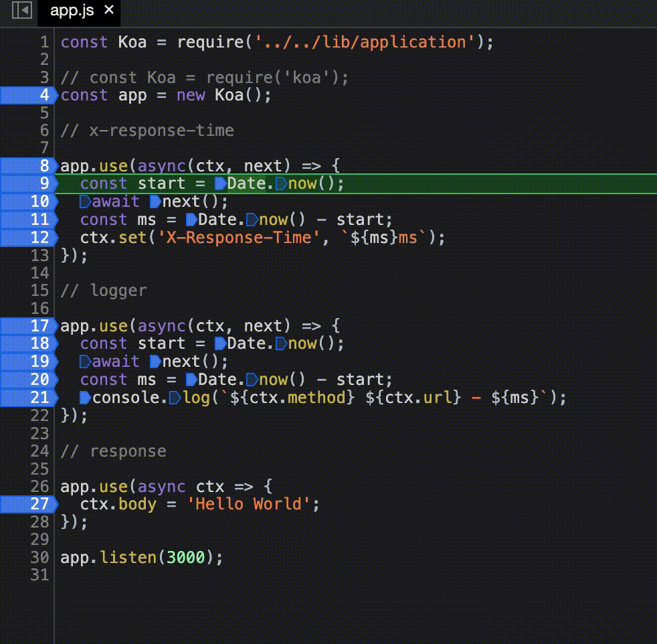This screenshot has width=657, height=644.
Task: Click inline marker before Date on line 20
Action: pyautogui.click(x=191, y=380)
